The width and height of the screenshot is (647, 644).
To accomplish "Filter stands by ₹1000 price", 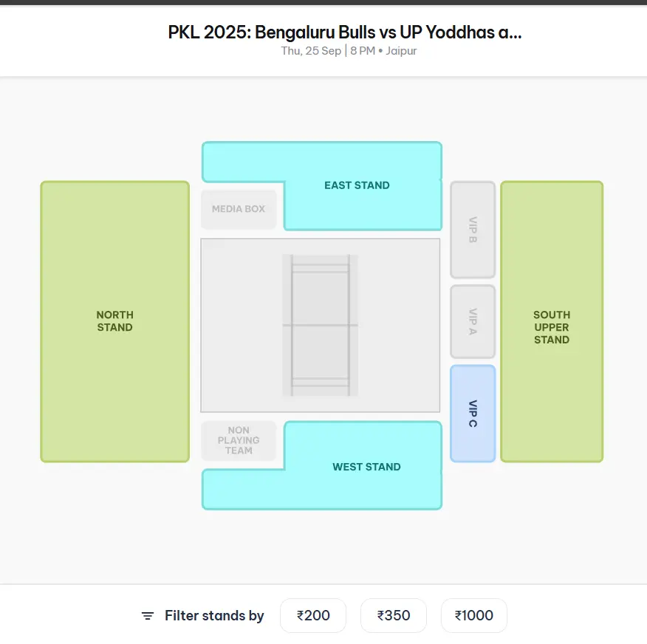I will (x=474, y=615).
